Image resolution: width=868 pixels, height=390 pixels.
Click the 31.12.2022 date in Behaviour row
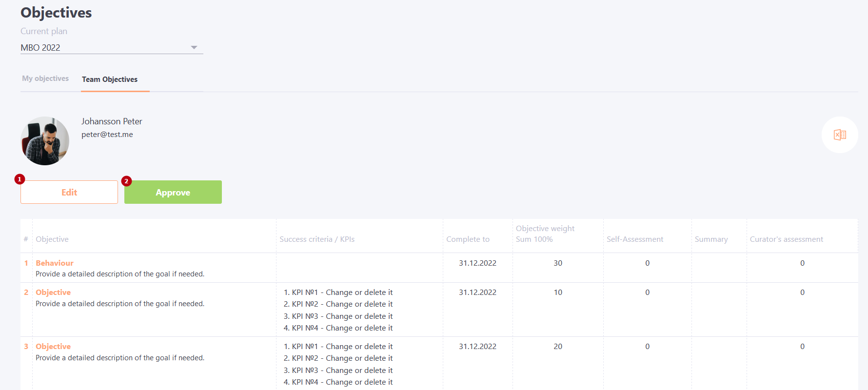[x=477, y=263]
